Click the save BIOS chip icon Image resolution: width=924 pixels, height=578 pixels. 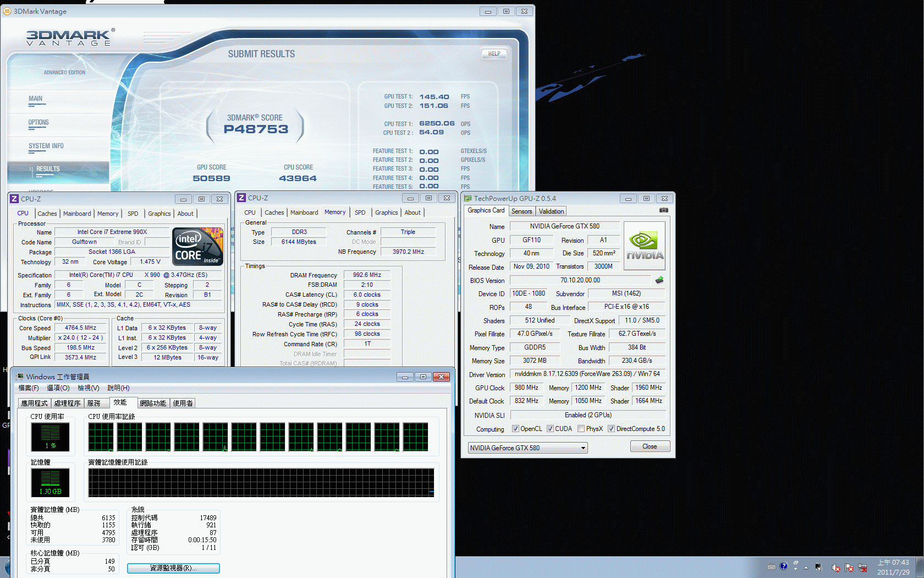click(x=659, y=280)
